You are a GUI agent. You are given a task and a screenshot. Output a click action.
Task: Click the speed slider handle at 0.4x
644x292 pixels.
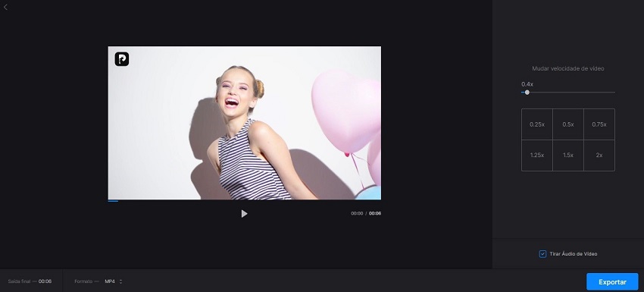click(x=527, y=92)
